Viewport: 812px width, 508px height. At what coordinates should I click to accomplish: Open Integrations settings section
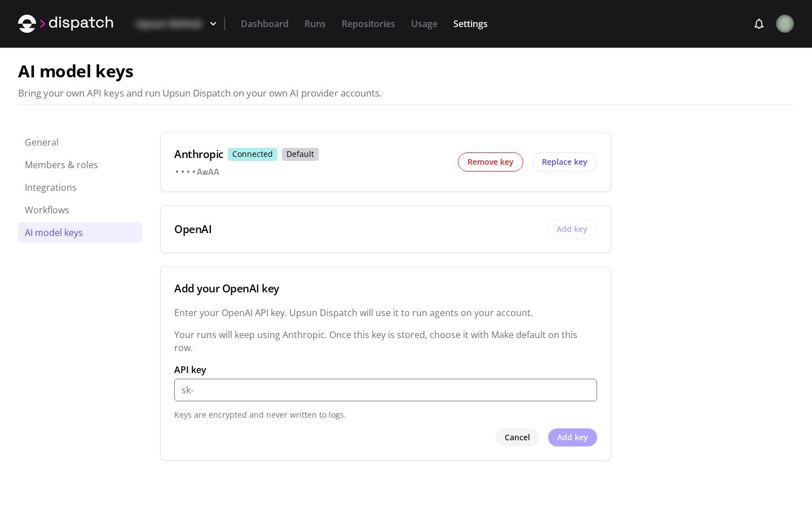80,187
